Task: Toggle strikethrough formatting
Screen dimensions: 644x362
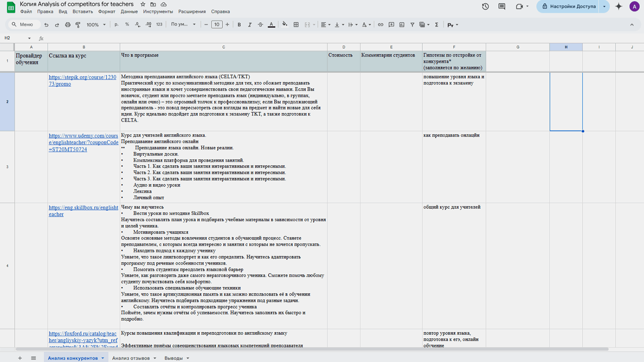Action: coord(260,25)
